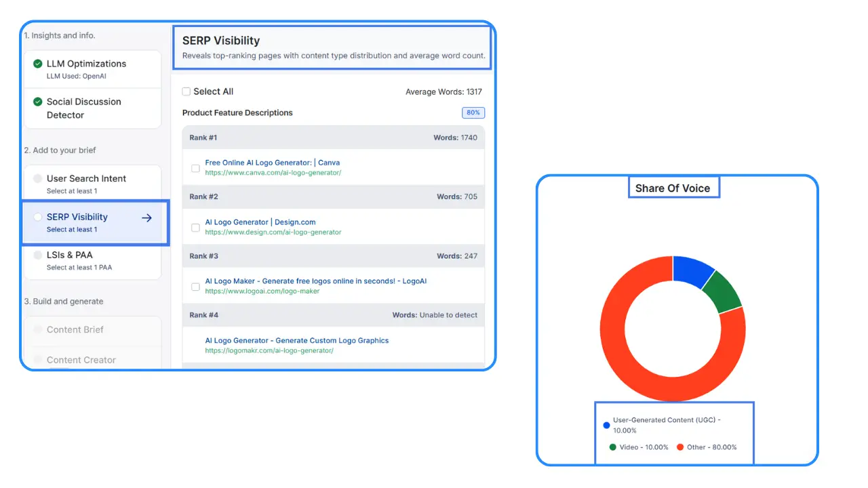
Task: Click the blue arrow next to SERP Visibility
Action: pos(146,218)
